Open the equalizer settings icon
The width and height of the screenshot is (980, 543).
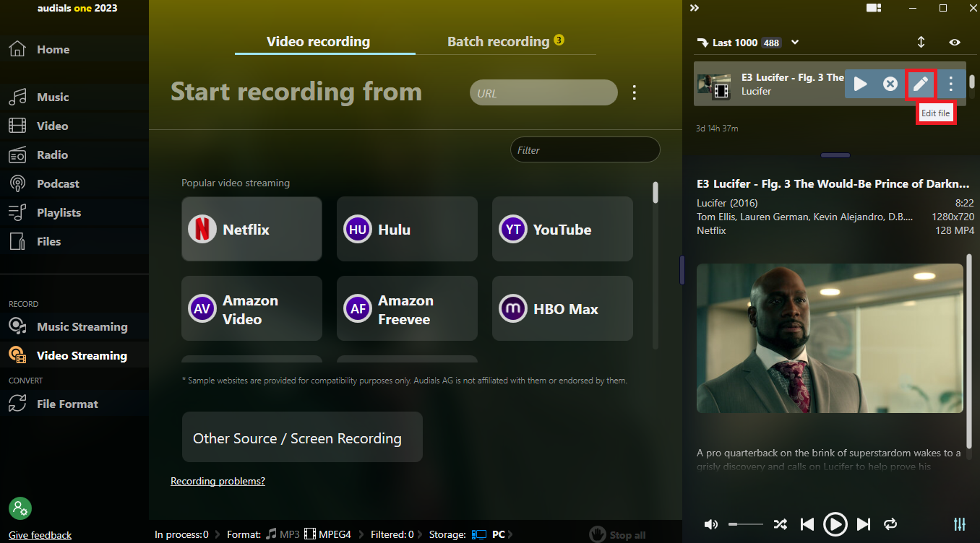[x=960, y=524]
